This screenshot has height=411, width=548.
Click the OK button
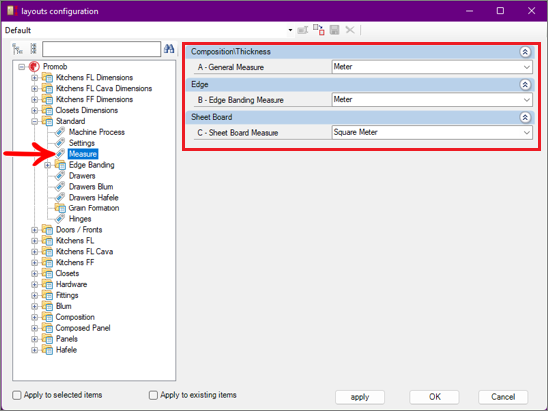point(434,397)
